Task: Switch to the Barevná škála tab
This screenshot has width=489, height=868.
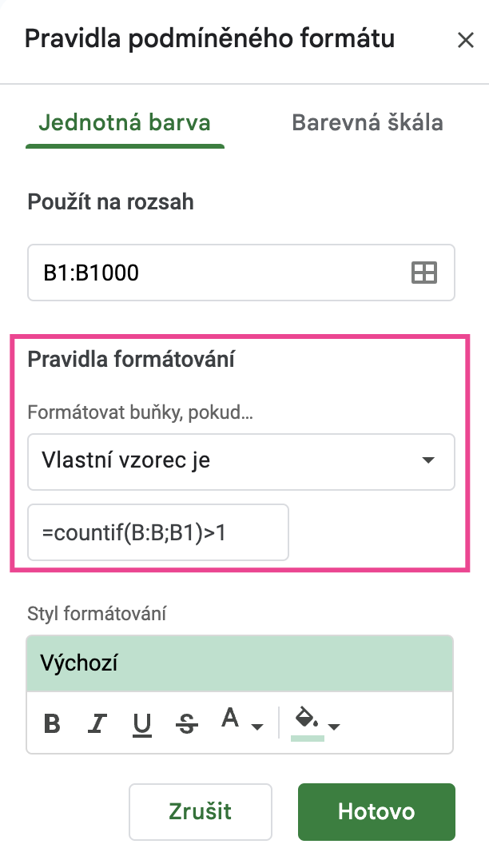Action: tap(368, 123)
